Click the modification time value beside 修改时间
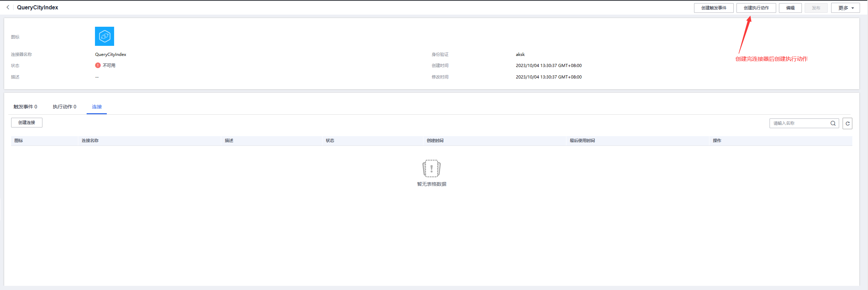The width and height of the screenshot is (868, 290). coord(549,77)
